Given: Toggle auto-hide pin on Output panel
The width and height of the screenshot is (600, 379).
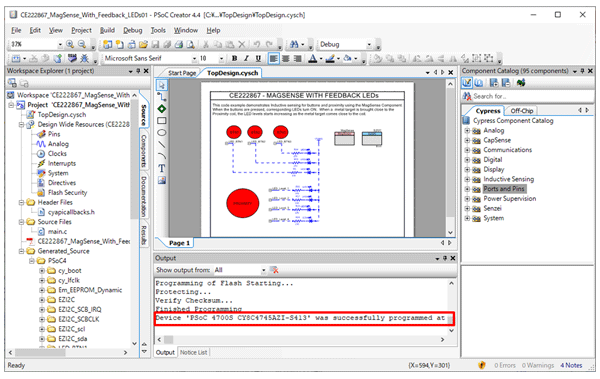Looking at the screenshot, I should pyautogui.click(x=445, y=258).
